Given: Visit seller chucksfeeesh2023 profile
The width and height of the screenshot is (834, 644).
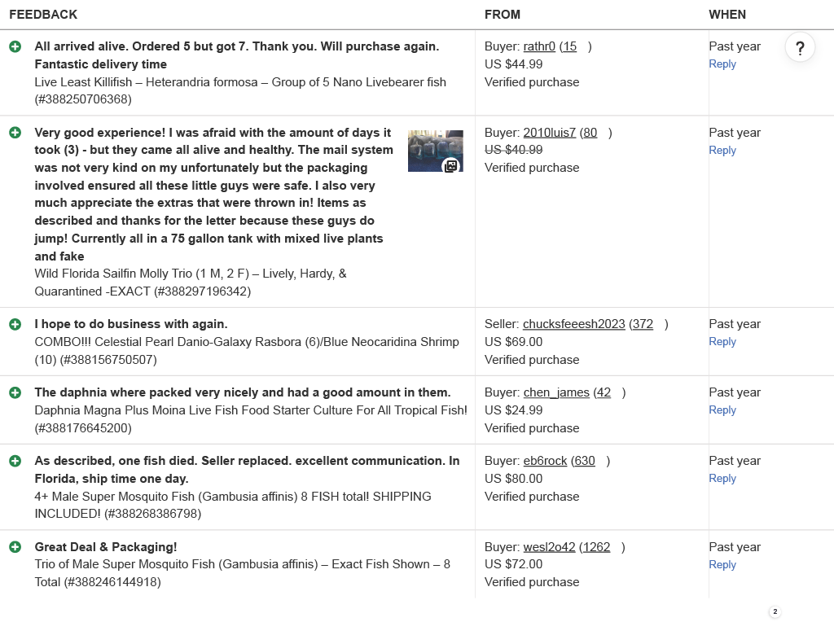Looking at the screenshot, I should coord(573,324).
